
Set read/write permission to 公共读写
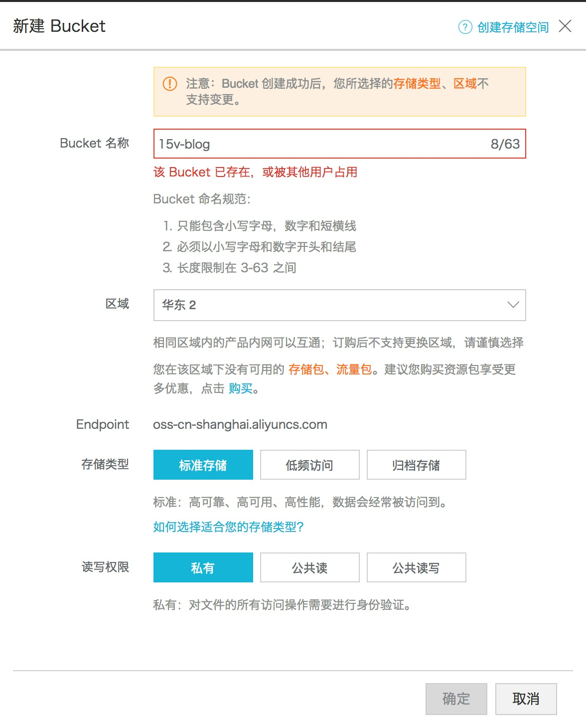tap(416, 567)
